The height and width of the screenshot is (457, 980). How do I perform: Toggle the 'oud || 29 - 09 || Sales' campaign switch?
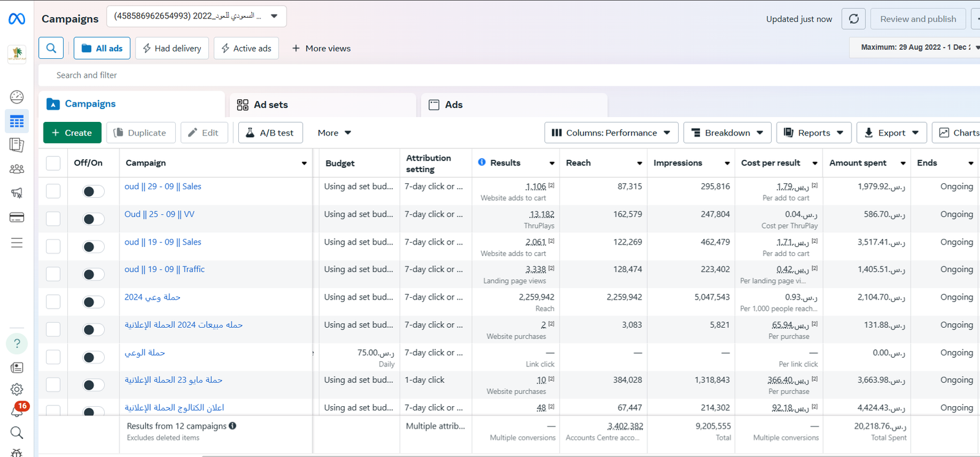click(x=93, y=192)
